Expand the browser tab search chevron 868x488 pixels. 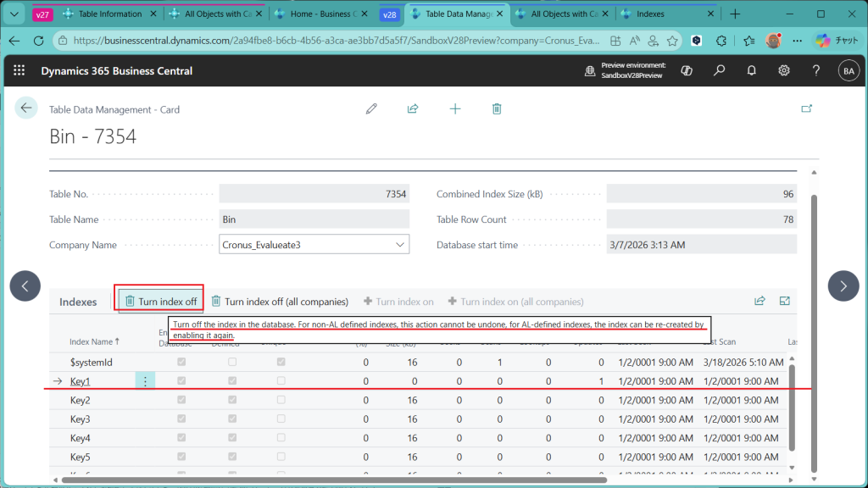(x=14, y=14)
